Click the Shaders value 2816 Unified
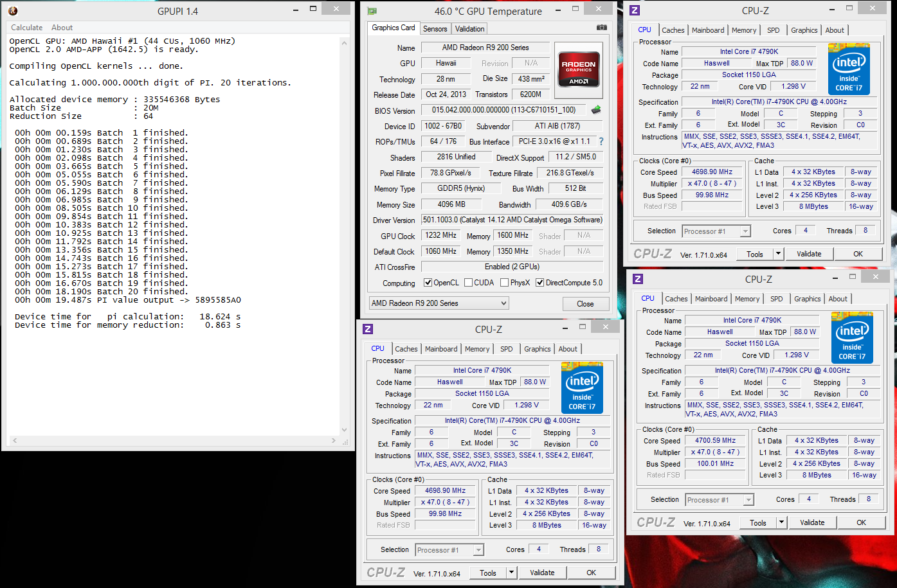 pyautogui.click(x=457, y=157)
